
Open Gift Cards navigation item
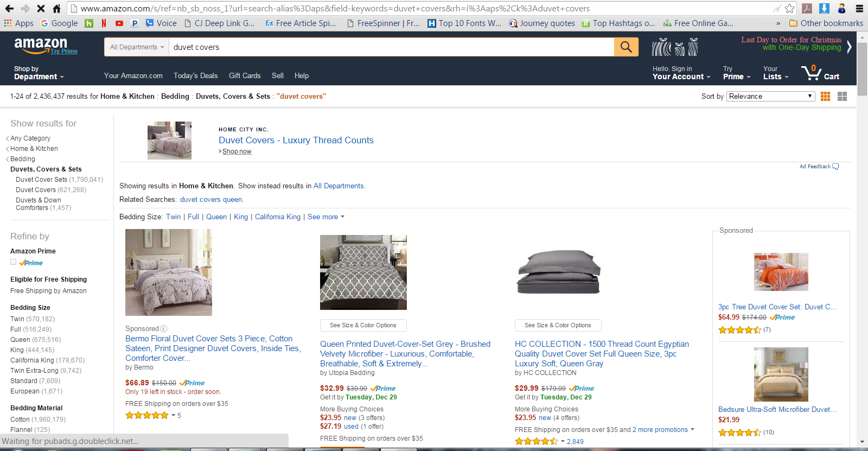point(245,75)
